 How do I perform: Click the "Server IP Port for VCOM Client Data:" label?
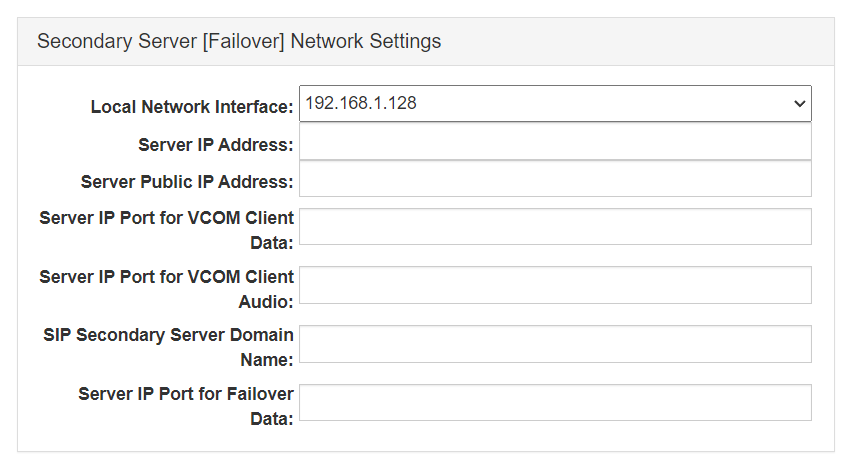point(167,229)
